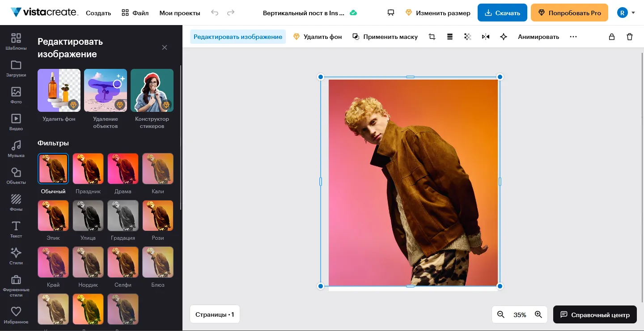Click the crop image icon
This screenshot has width=644, height=331.
tap(432, 37)
